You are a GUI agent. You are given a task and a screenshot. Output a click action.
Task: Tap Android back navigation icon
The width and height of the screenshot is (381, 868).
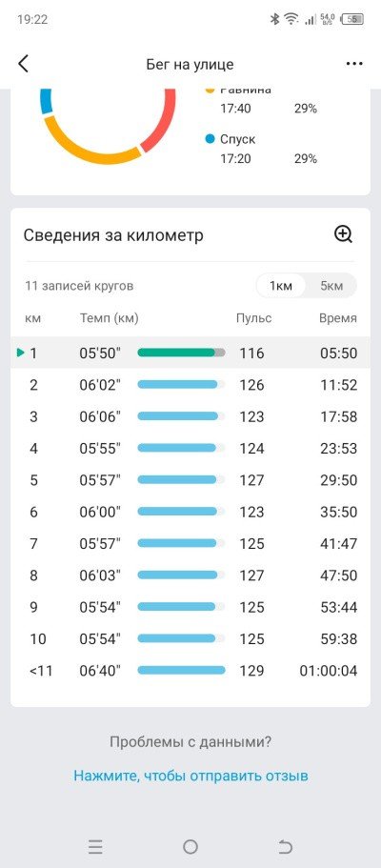pos(285,846)
